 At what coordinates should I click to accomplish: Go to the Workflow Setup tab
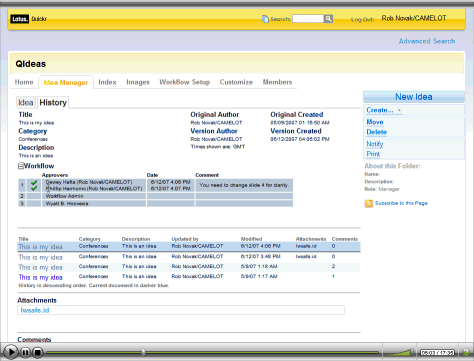[x=185, y=82]
